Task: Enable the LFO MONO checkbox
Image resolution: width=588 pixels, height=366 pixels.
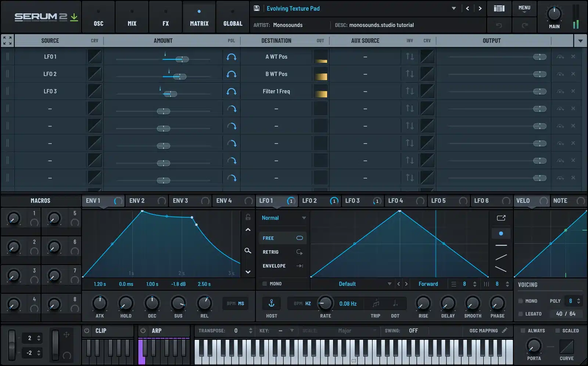Action: coord(265,284)
